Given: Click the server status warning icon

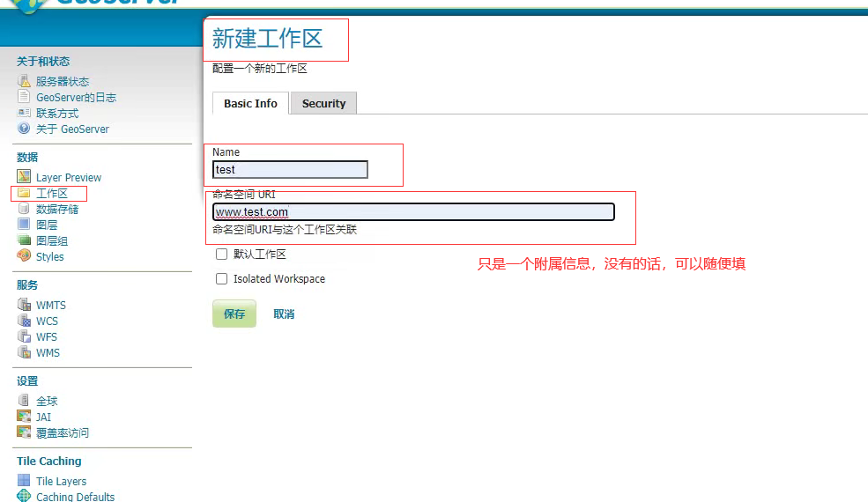Looking at the screenshot, I should [24, 81].
